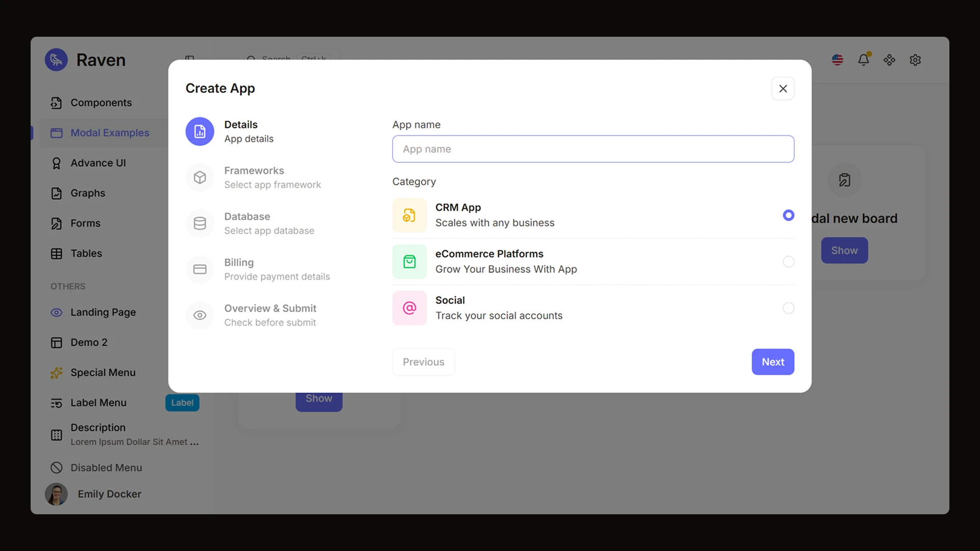This screenshot has height=551, width=980.
Task: Click the Create App title
Action: coord(220,88)
